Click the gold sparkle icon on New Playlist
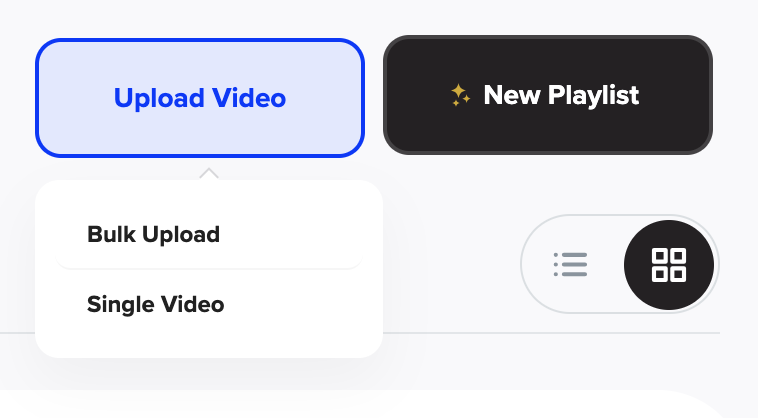 coord(460,95)
